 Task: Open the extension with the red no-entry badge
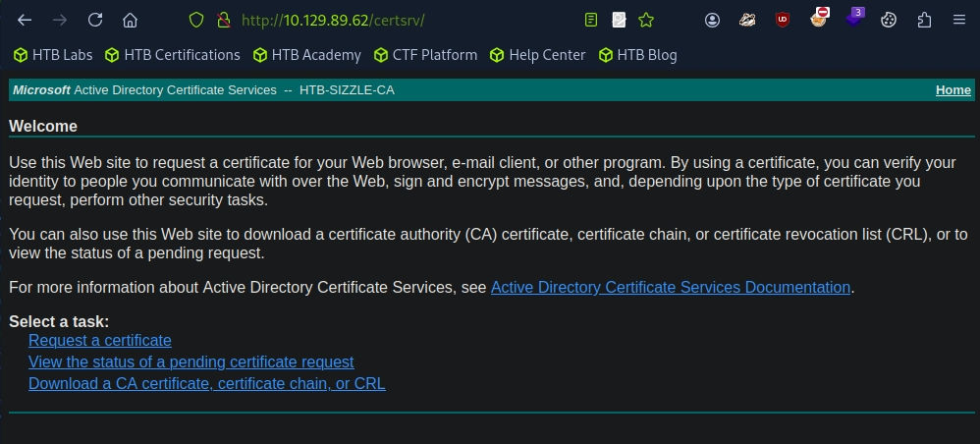[819, 18]
